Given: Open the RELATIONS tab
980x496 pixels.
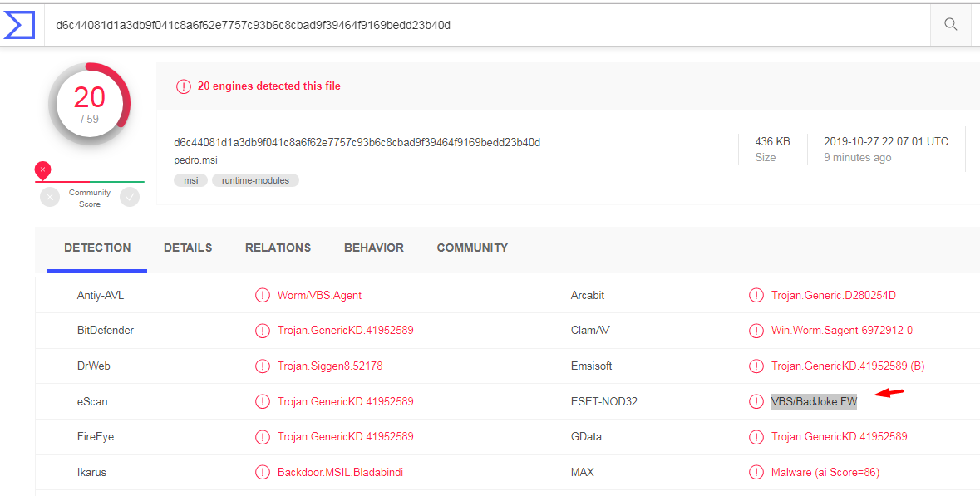Looking at the screenshot, I should pos(278,248).
